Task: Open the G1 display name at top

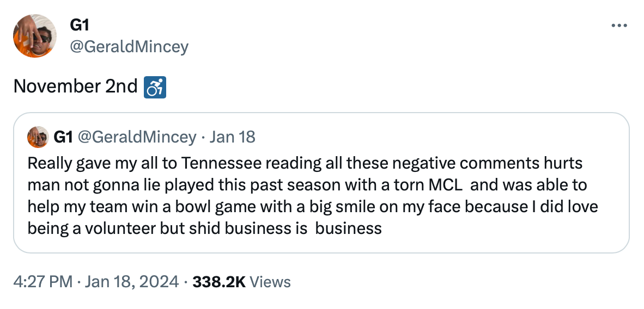Action: tap(80, 25)
